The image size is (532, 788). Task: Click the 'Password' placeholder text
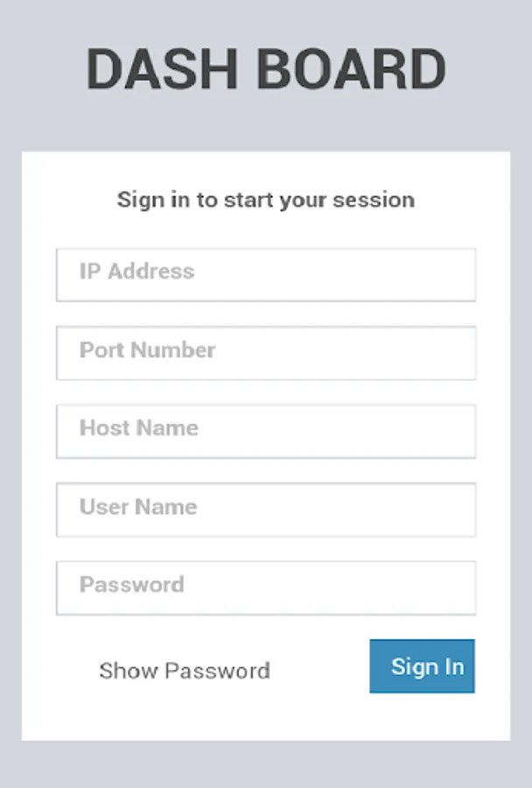tap(131, 585)
